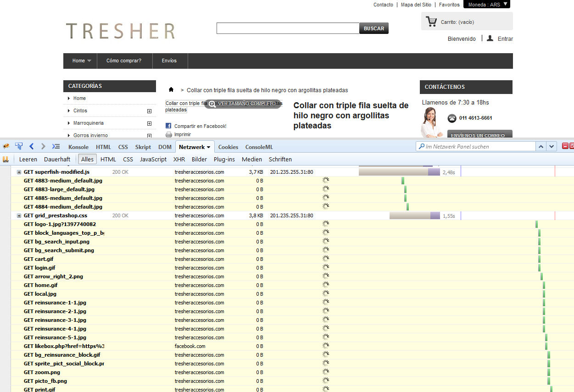Viewport: 574px width, 392px height.
Task: Go back with the blue left arrow
Action: click(x=32, y=147)
